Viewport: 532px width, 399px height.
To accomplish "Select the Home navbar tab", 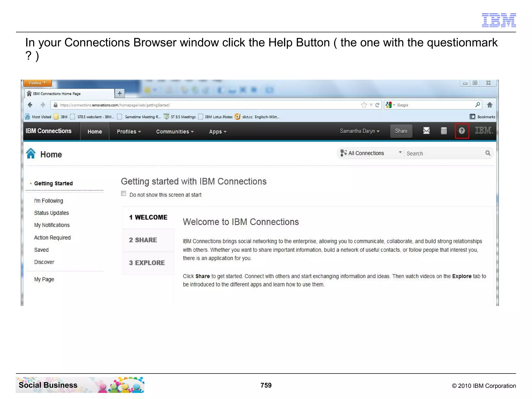I will pyautogui.click(x=95, y=131).
